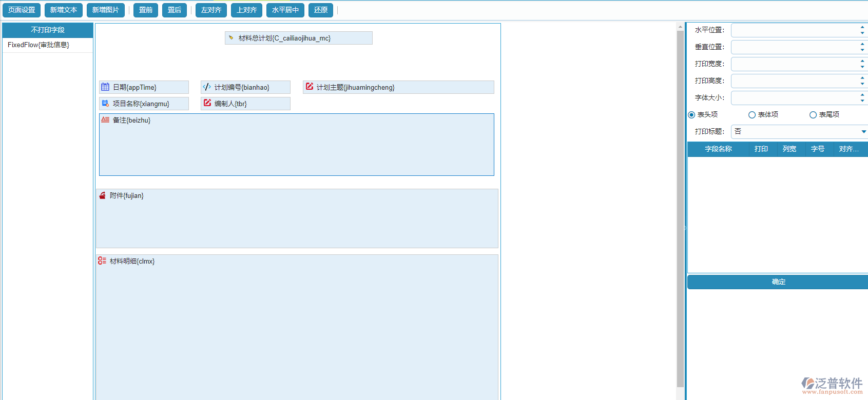The width and height of the screenshot is (868, 400).
Task: Select the 表尾项 radio button
Action: tap(813, 115)
